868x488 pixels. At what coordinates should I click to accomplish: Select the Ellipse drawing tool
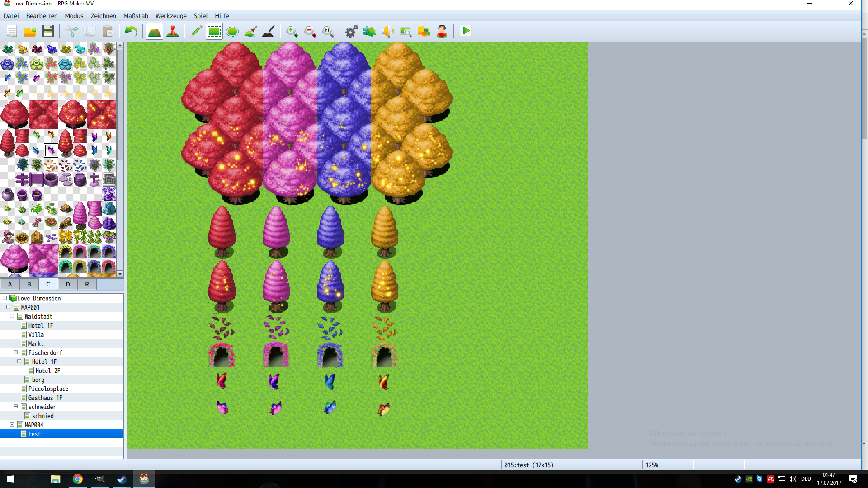pyautogui.click(x=232, y=32)
